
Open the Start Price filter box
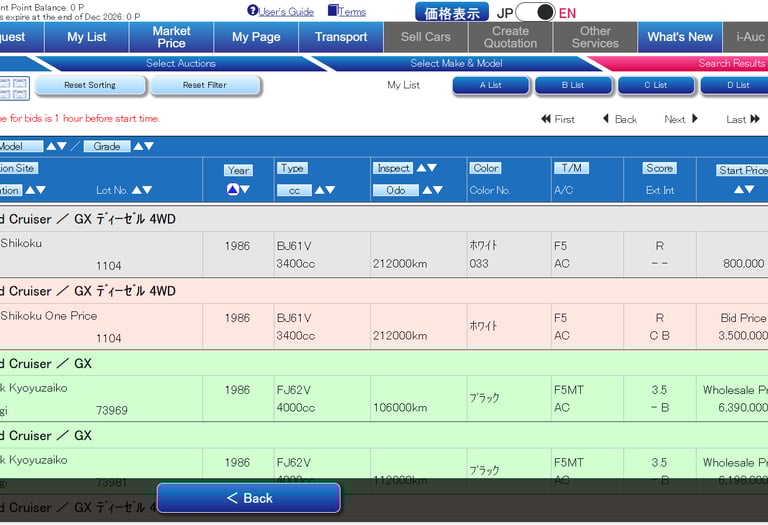[x=742, y=170]
